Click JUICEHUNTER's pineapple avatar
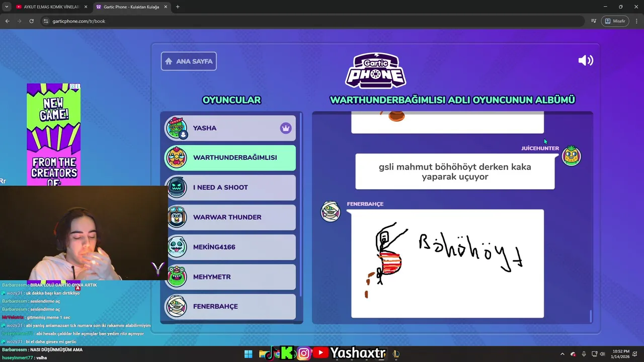644x362 pixels. click(571, 156)
